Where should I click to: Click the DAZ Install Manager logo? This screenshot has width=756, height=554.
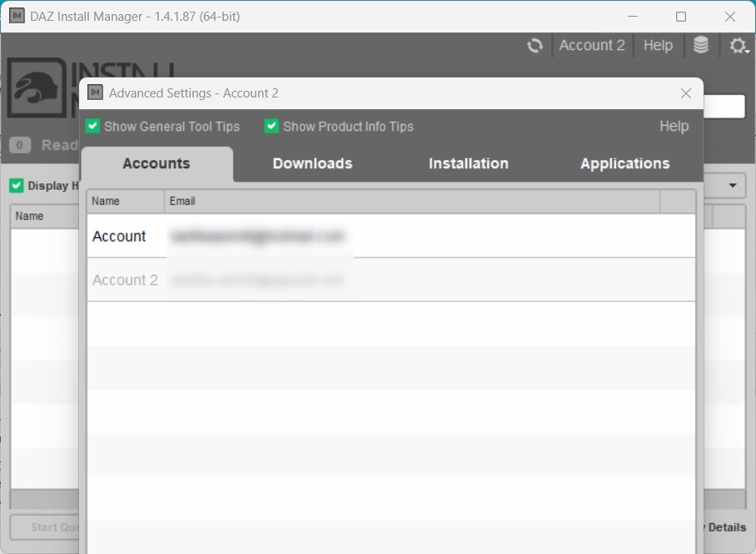(37, 87)
